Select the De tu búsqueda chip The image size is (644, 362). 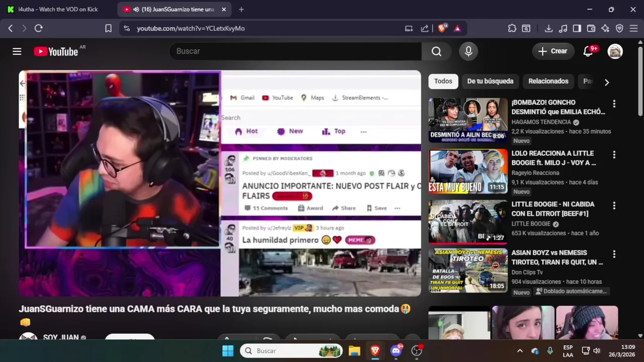(490, 81)
